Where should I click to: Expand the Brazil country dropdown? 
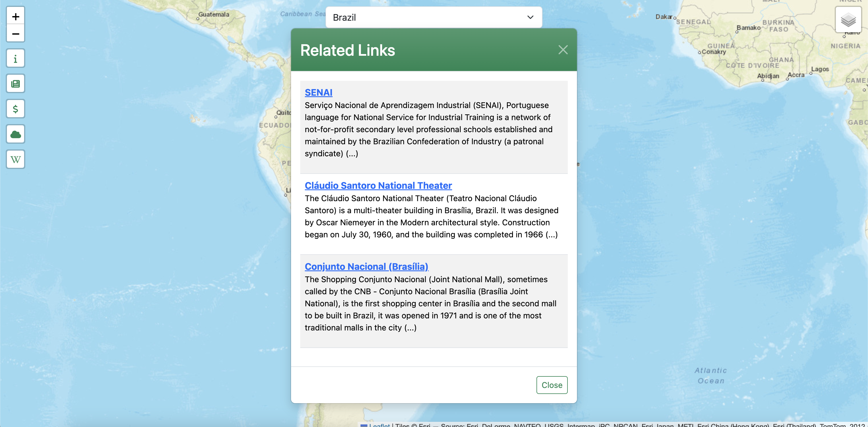(433, 17)
